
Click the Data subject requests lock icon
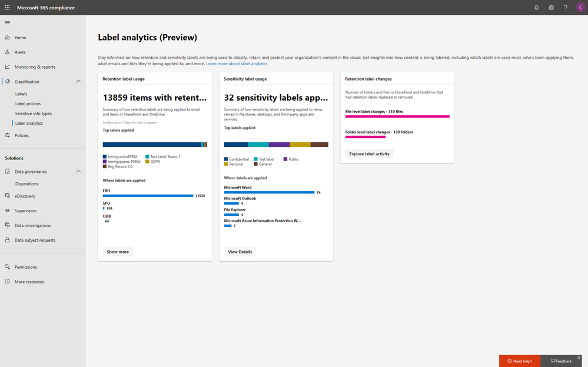[7, 240]
